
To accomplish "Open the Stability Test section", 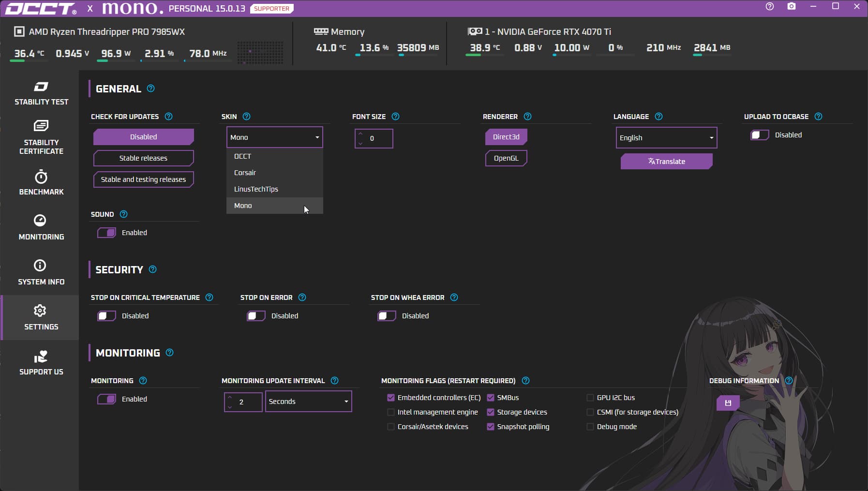I will pyautogui.click(x=41, y=92).
